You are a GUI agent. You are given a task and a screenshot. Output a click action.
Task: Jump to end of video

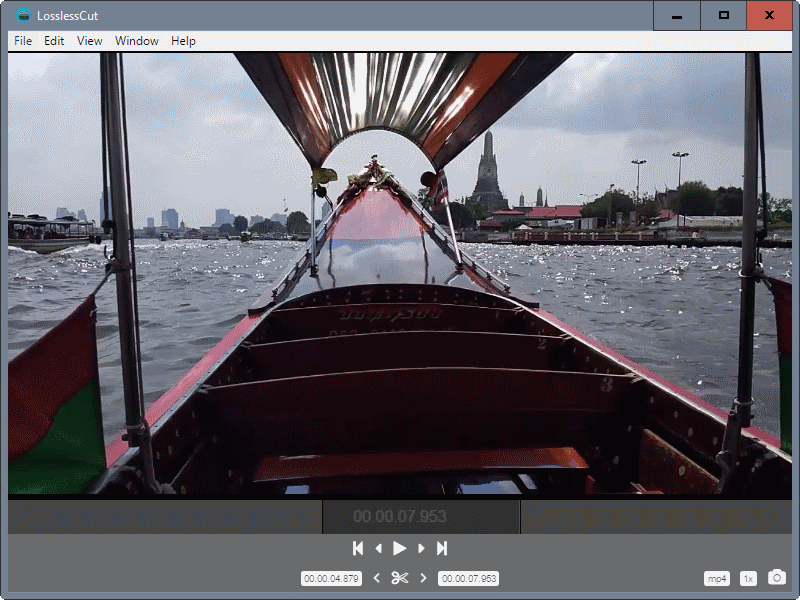tap(441, 548)
